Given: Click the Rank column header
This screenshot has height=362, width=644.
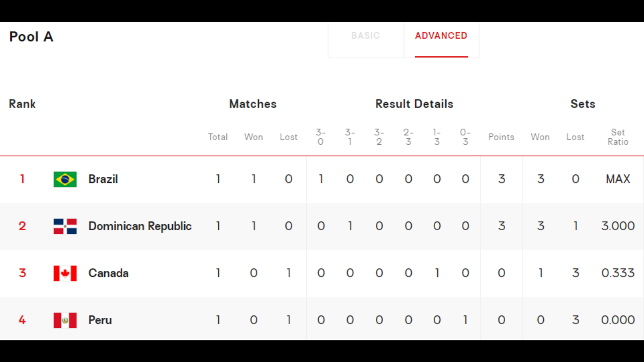Looking at the screenshot, I should point(22,104).
